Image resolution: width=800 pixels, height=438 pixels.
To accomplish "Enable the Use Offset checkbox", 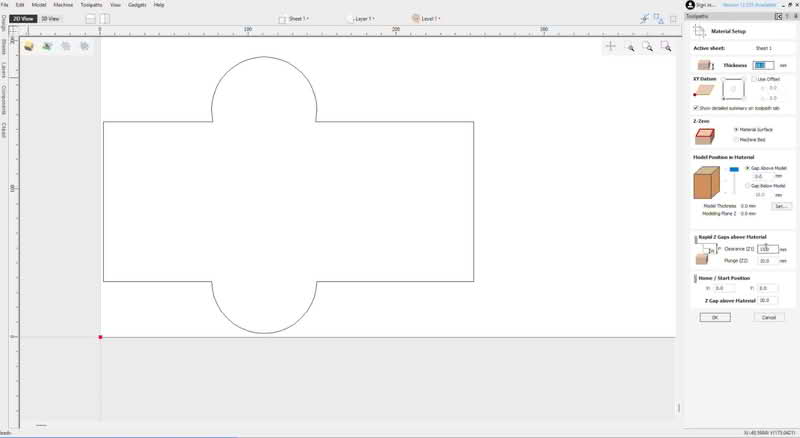I will pos(753,79).
